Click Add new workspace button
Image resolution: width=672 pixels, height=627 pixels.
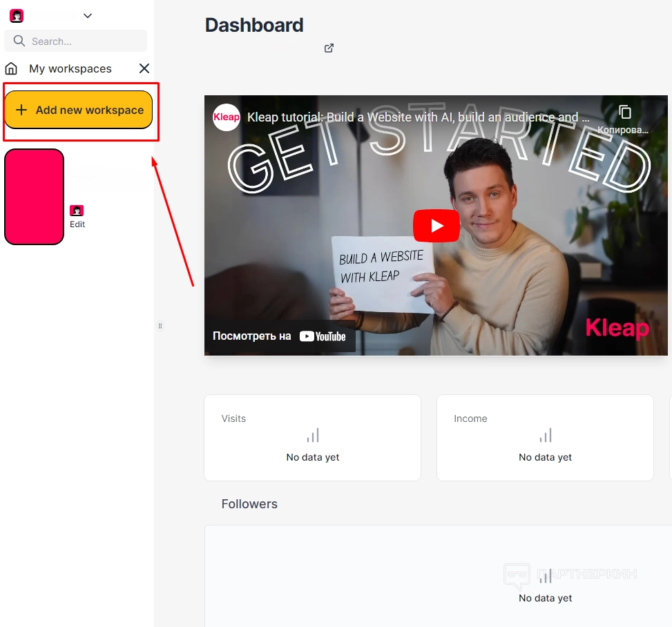coord(79,110)
